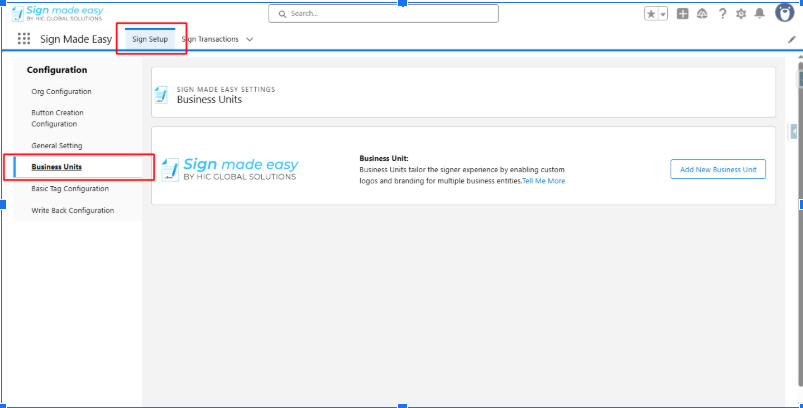Click in the global Search field
803x408 pixels.
click(383, 14)
